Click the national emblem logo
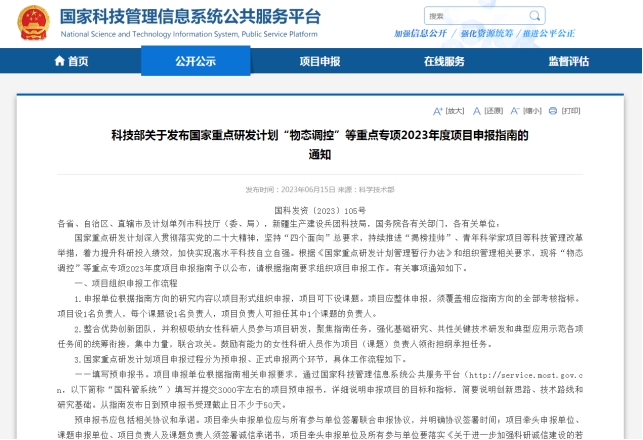 click(33, 22)
